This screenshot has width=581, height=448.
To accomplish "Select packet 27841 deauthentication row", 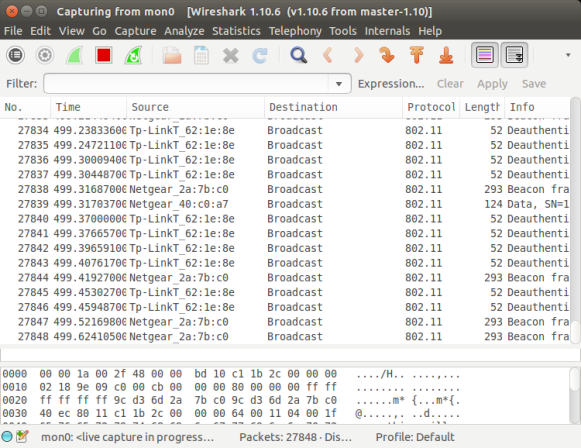I will (285, 233).
